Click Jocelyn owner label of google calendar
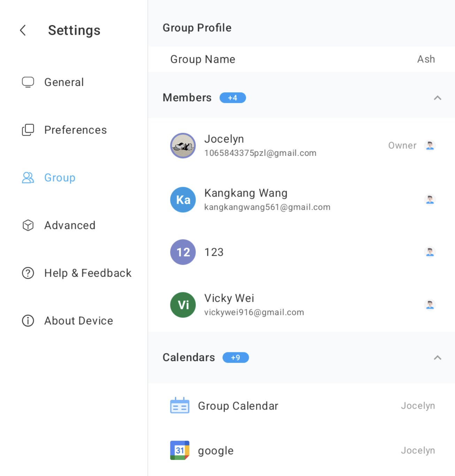 (418, 450)
